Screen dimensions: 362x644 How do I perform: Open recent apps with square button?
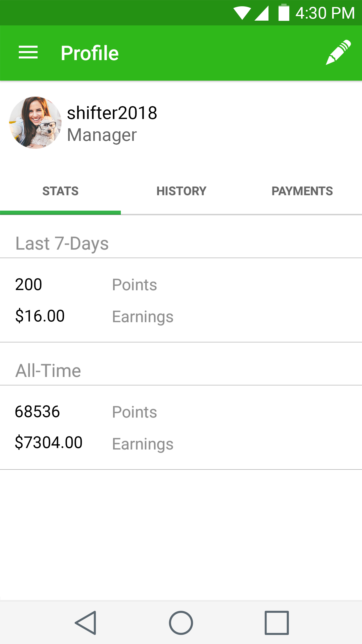pyautogui.click(x=277, y=623)
